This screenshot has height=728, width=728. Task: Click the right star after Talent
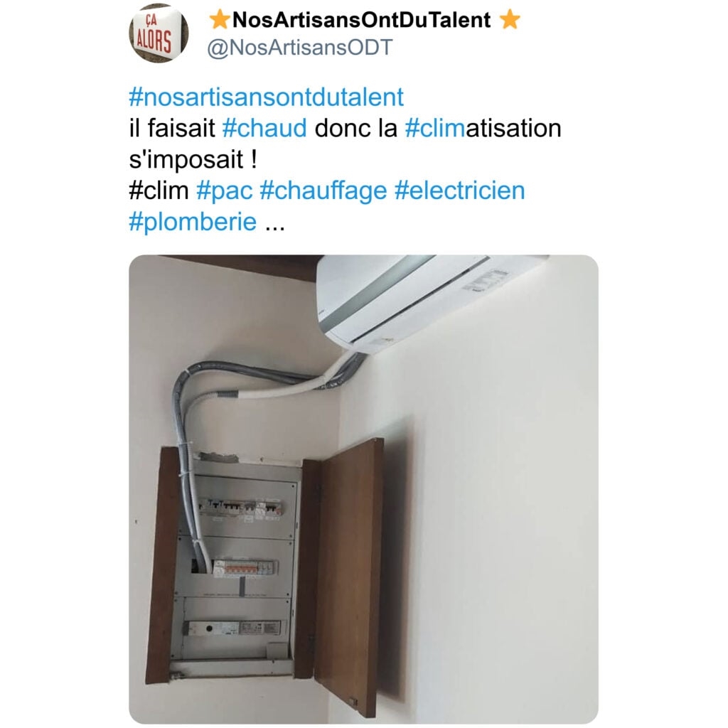(x=510, y=19)
